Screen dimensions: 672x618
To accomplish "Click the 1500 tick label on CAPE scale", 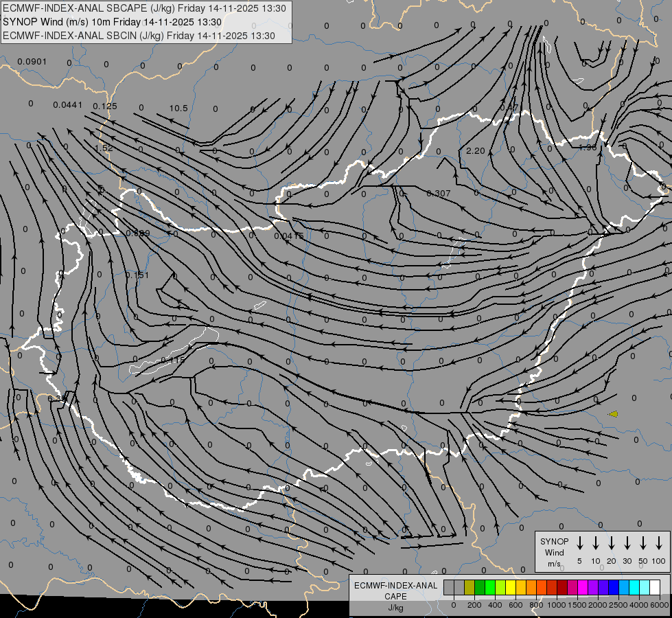I will (577, 605).
